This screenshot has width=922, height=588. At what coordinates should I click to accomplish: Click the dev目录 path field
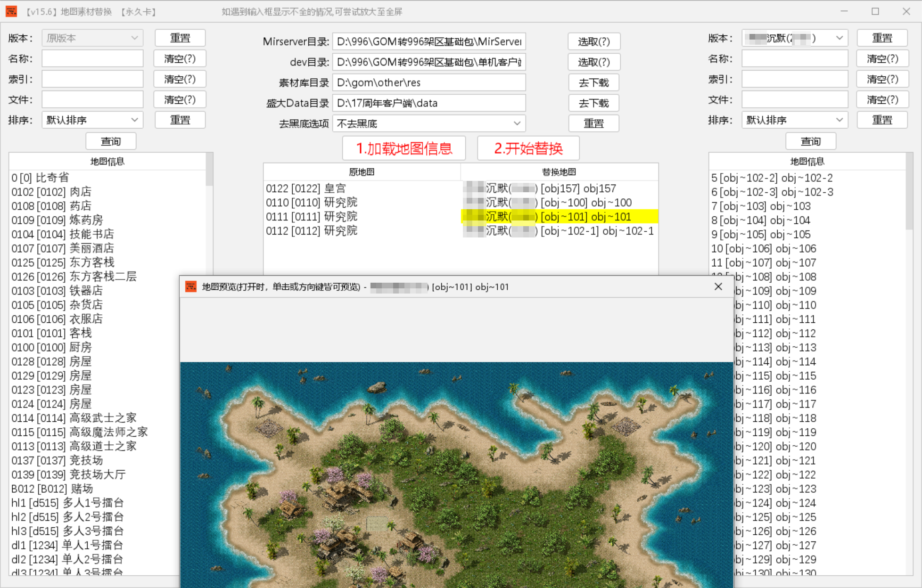[429, 62]
